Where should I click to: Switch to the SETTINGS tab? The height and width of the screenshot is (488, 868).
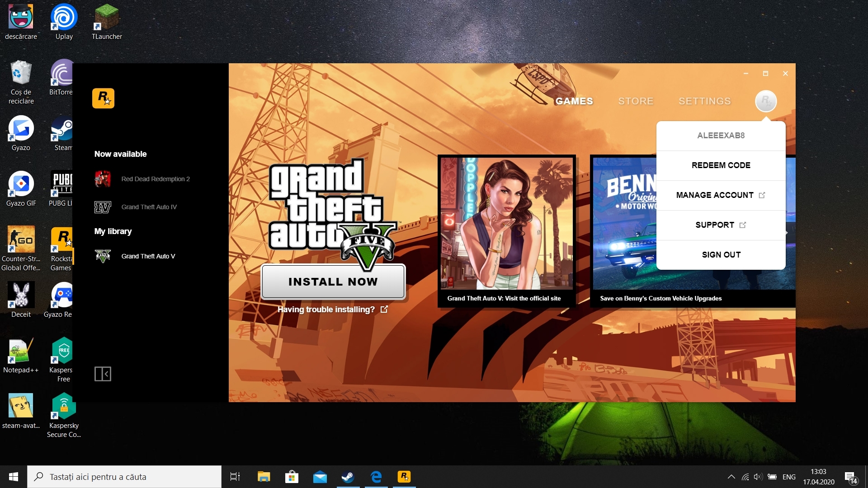pyautogui.click(x=704, y=101)
